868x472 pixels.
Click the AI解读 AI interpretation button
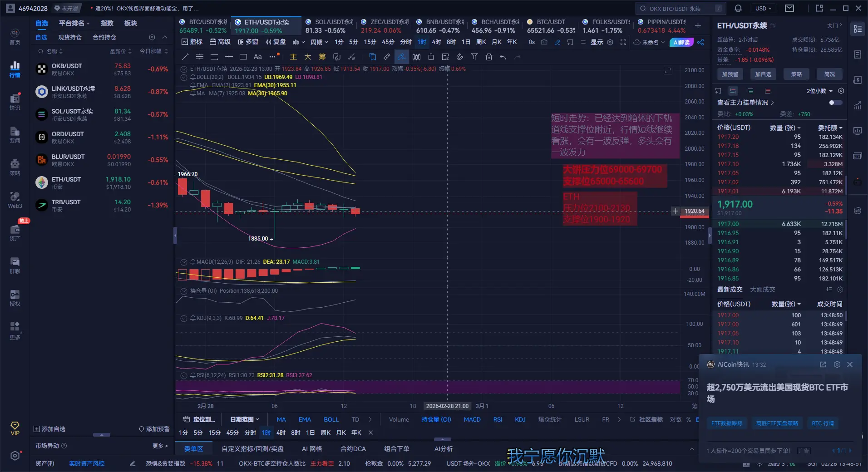pyautogui.click(x=681, y=42)
